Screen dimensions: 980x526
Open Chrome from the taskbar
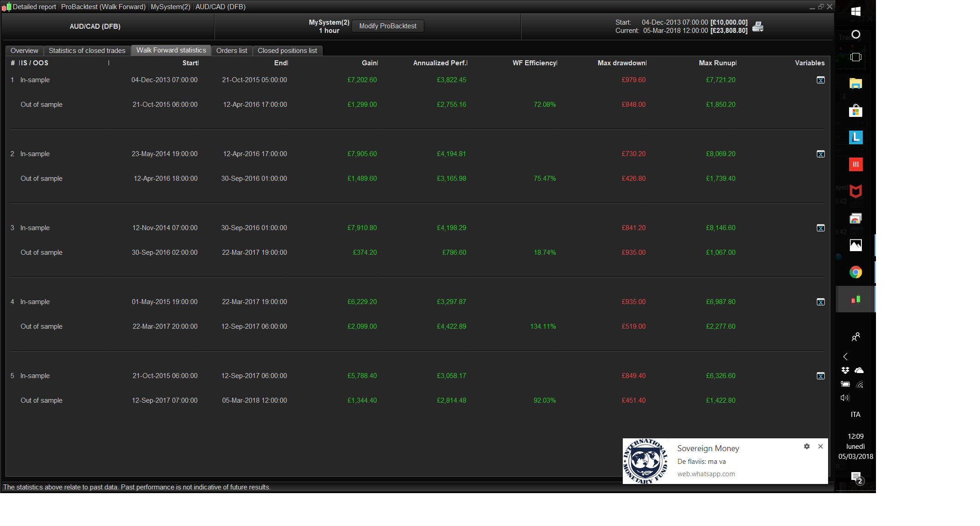[x=855, y=273]
